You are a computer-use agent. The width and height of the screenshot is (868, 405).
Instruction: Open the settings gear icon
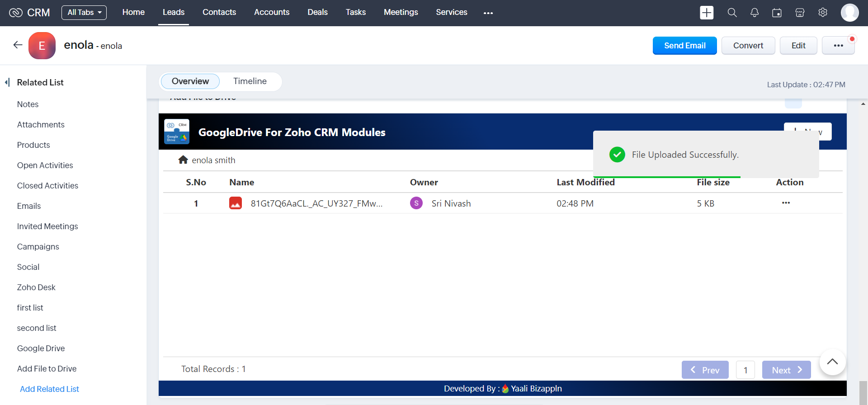point(823,13)
